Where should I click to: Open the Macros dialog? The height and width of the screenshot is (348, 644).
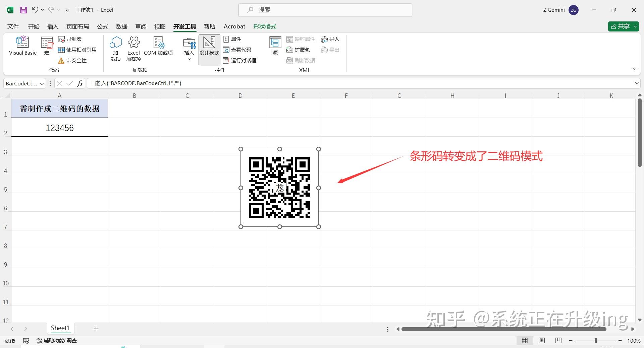coord(47,46)
